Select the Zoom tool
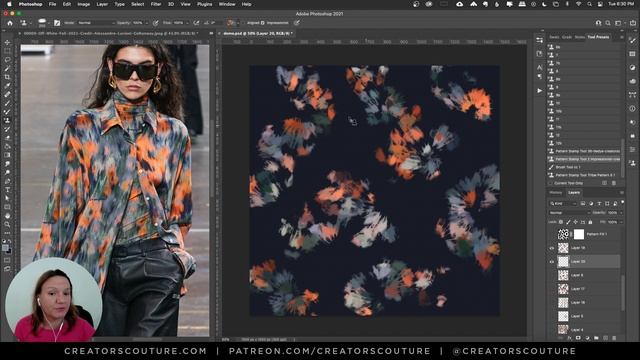The height and width of the screenshot is (360, 640). click(x=7, y=224)
